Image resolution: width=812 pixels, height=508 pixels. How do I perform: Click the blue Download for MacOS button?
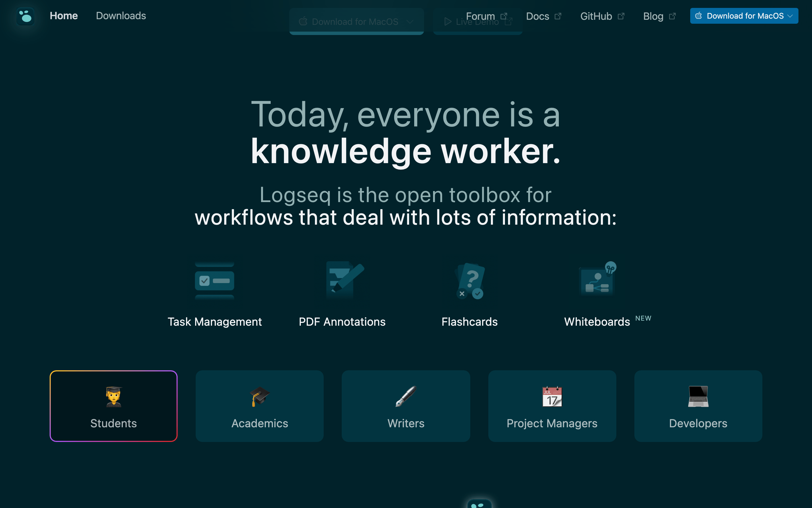click(x=744, y=16)
